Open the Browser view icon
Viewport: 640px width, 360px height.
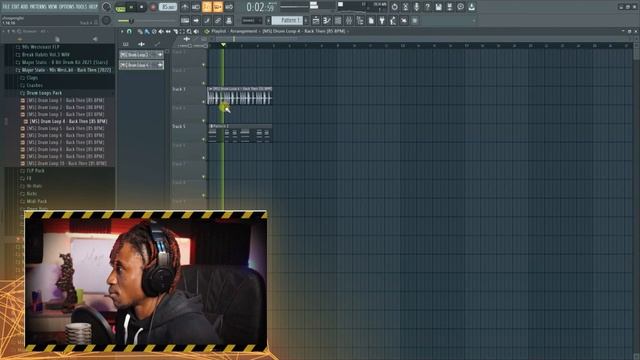(360, 20)
